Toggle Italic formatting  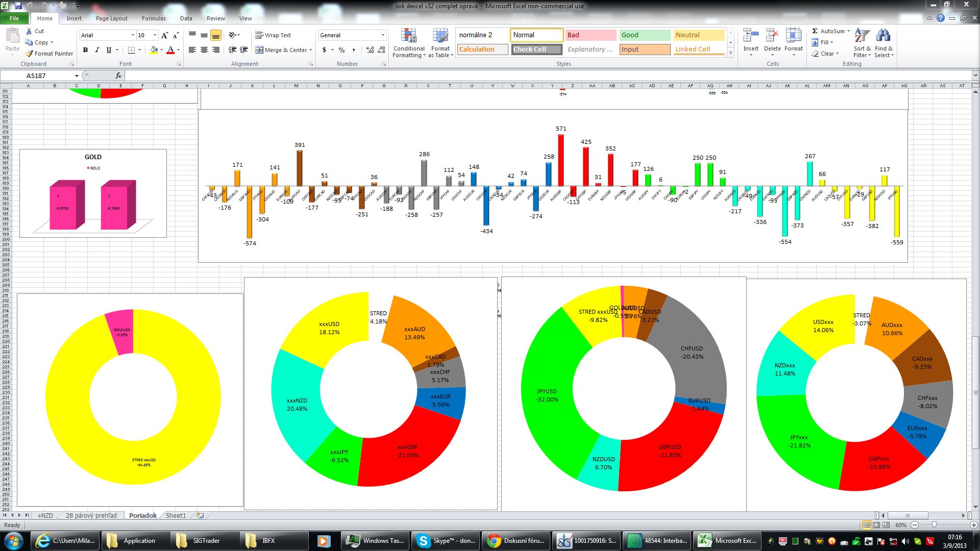[x=97, y=50]
